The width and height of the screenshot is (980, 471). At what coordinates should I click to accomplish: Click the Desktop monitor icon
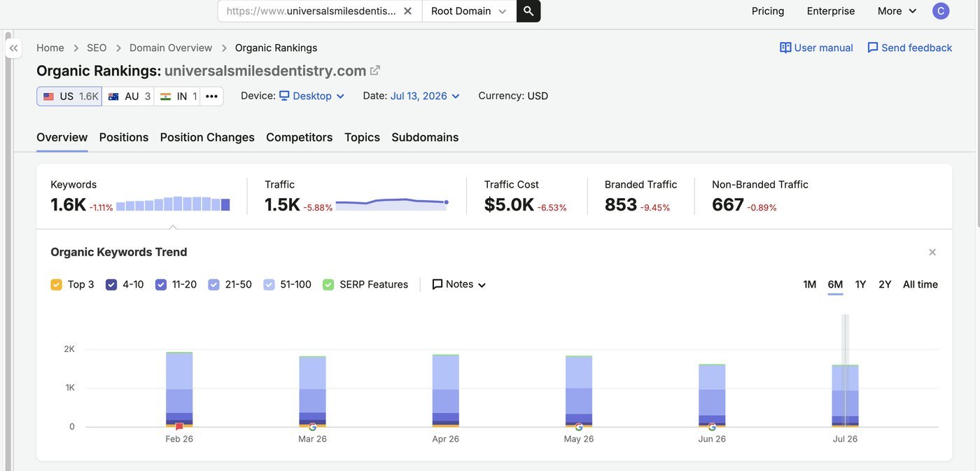click(284, 96)
